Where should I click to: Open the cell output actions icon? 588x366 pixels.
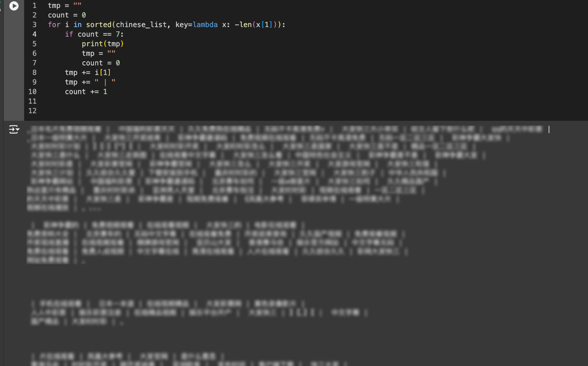14,129
